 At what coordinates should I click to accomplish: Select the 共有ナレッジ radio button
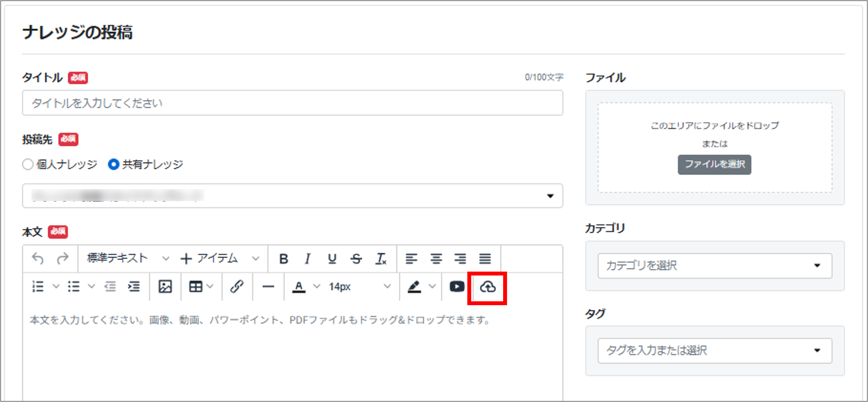point(114,164)
